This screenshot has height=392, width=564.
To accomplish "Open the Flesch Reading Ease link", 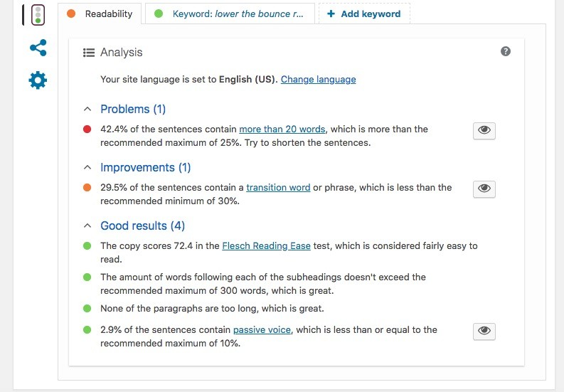I will pyautogui.click(x=266, y=246).
